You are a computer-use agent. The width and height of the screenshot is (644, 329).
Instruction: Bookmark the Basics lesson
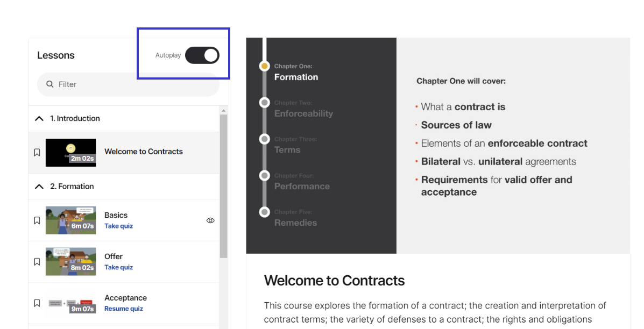37,220
